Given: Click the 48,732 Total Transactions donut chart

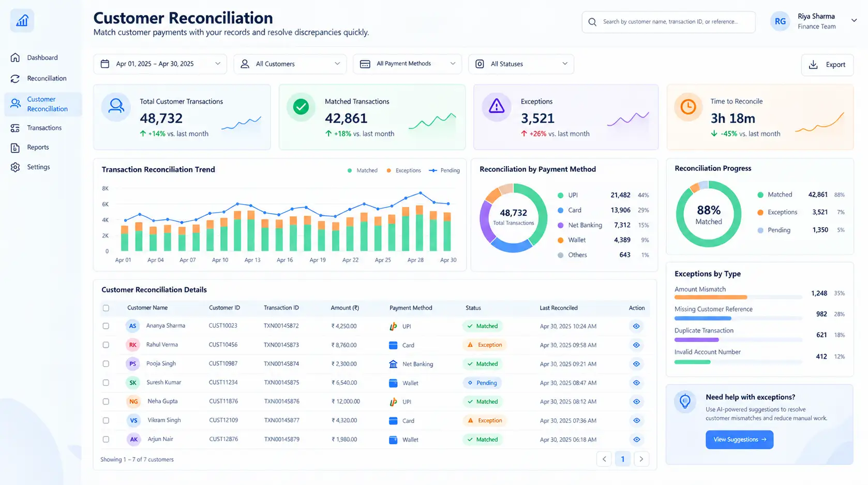Looking at the screenshot, I should [x=513, y=217].
